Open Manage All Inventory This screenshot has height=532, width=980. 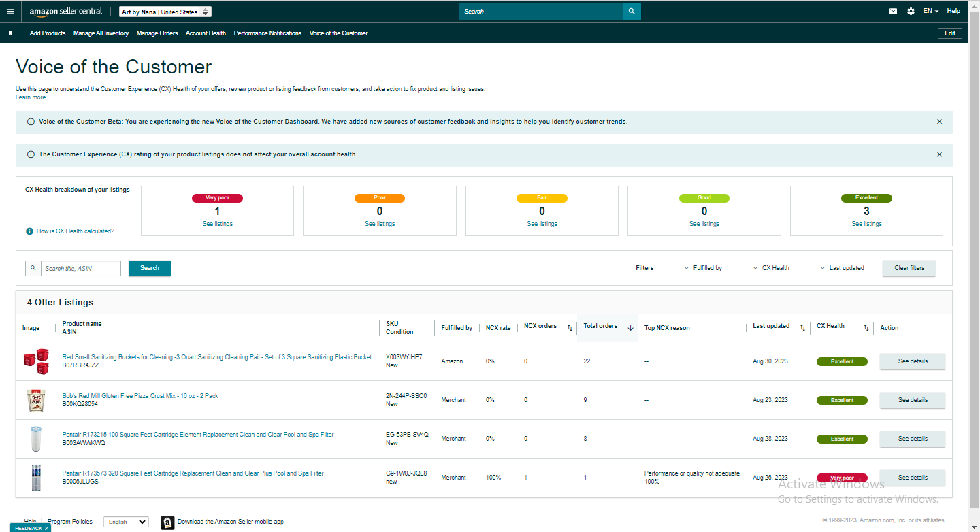click(x=101, y=33)
